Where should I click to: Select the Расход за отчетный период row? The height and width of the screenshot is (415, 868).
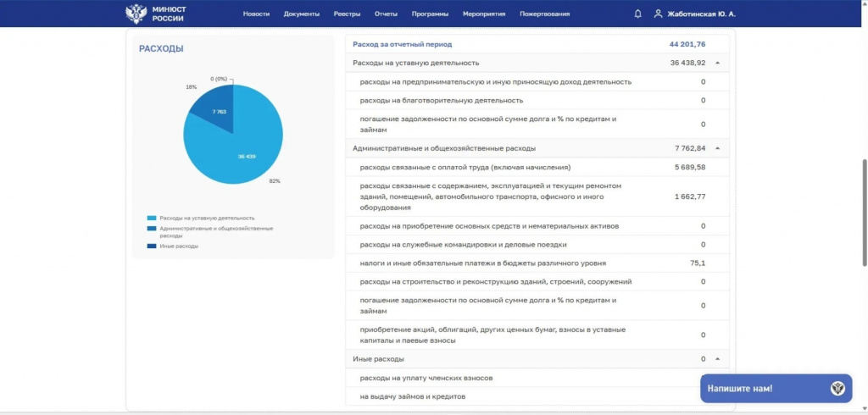click(537, 44)
